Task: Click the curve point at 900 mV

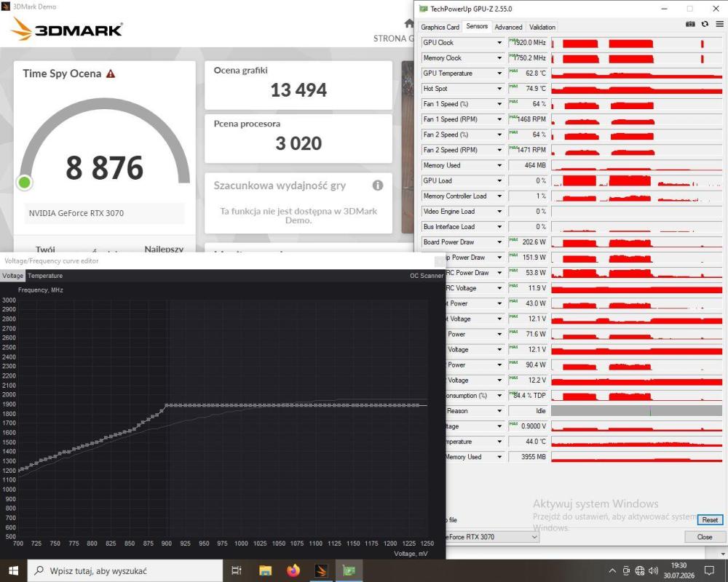Action: (x=167, y=406)
